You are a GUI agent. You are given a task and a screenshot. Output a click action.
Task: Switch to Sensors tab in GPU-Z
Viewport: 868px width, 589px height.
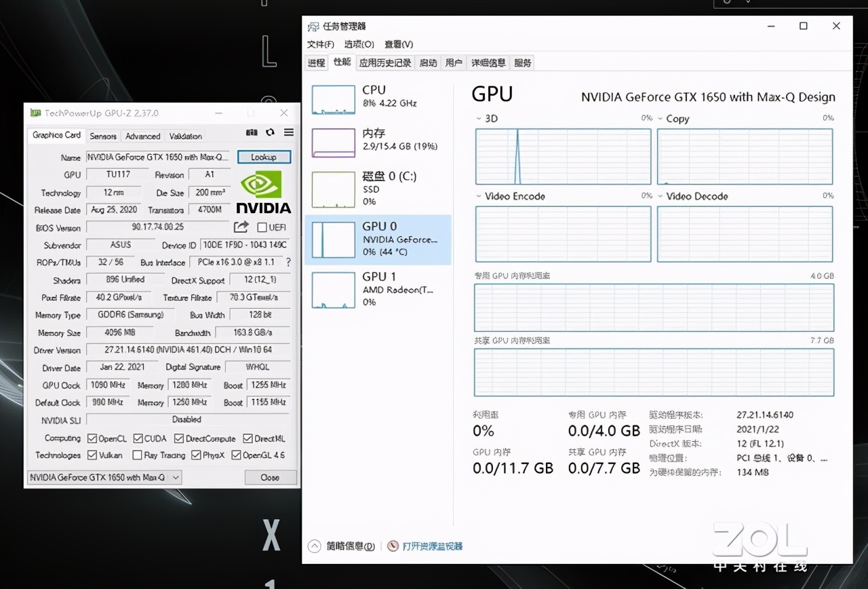click(103, 136)
